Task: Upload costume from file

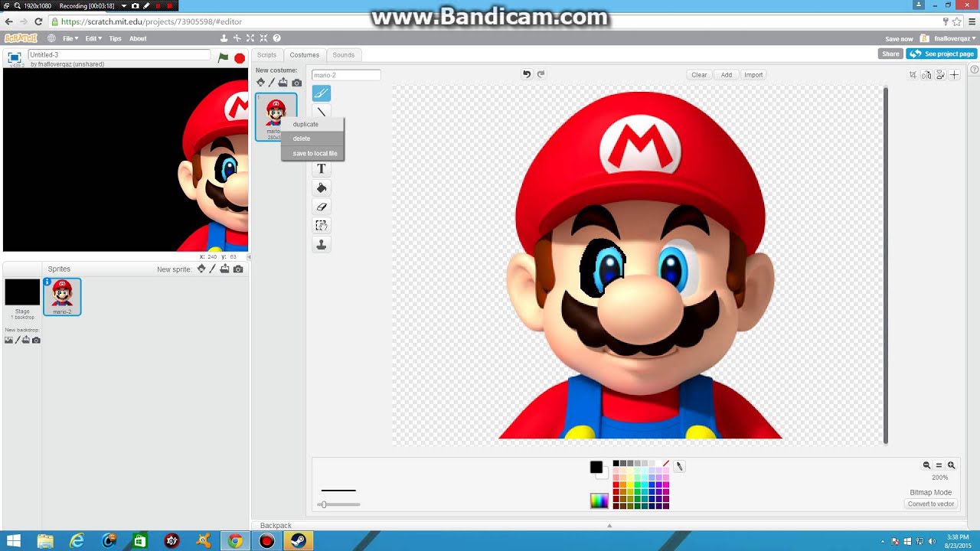Action: click(283, 82)
